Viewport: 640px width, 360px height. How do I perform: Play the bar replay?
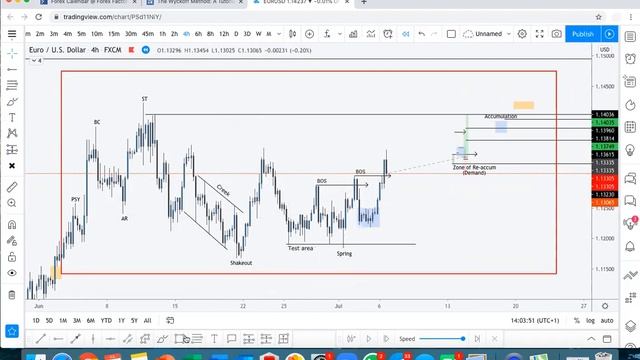pyautogui.click(x=369, y=339)
